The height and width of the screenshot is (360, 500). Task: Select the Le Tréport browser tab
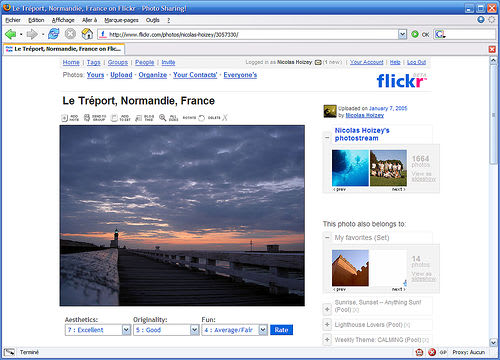[64, 49]
